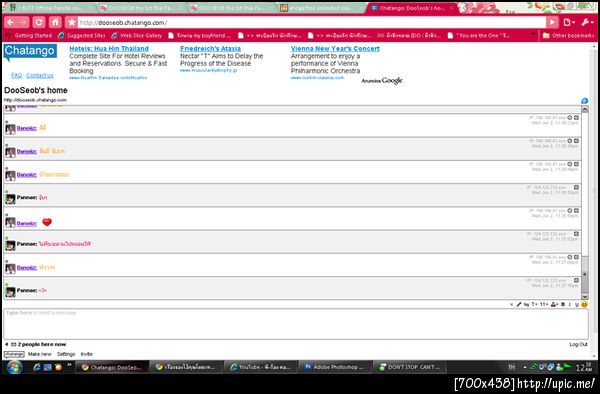This screenshot has height=394, width=600.
Task: Go forward using the browser forward arrow
Action: [x=23, y=23]
